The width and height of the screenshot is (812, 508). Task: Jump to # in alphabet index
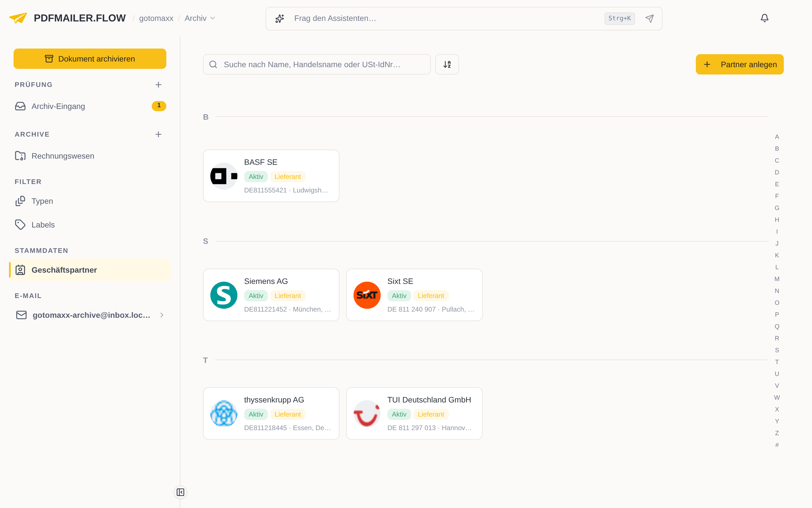[x=777, y=445]
